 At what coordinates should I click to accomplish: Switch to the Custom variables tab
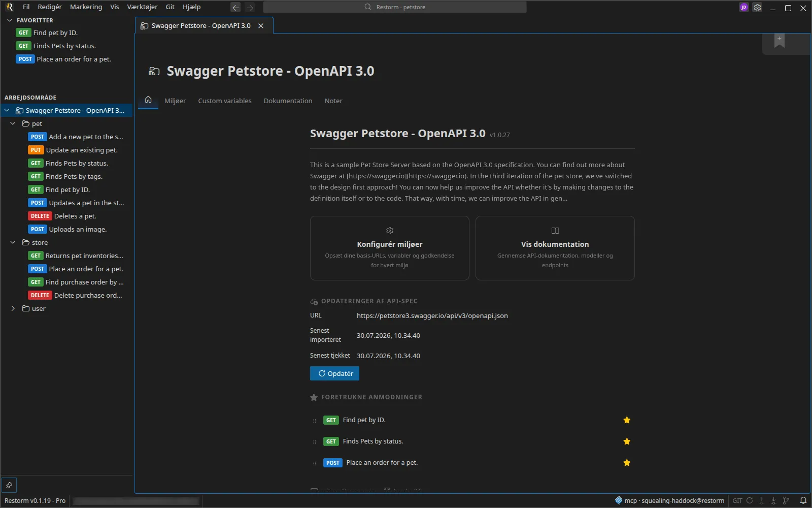coord(225,101)
